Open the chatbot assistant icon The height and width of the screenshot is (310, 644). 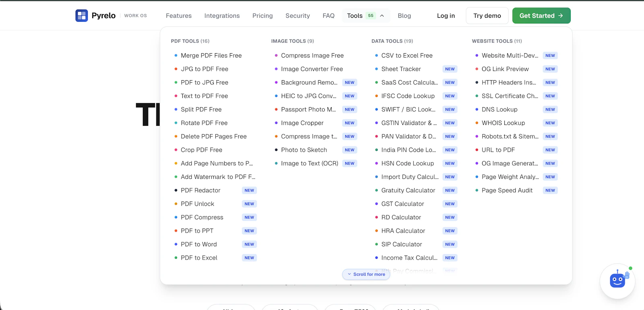tap(617, 281)
